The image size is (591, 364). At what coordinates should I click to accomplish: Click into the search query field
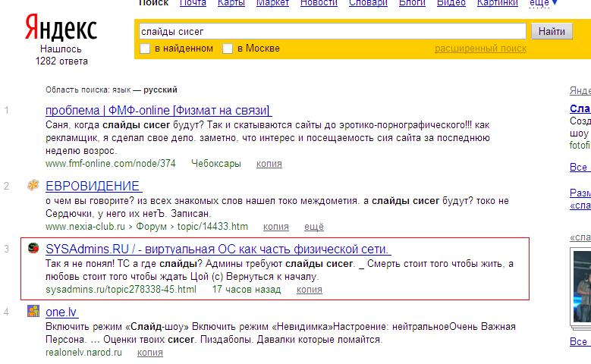tap(332, 31)
